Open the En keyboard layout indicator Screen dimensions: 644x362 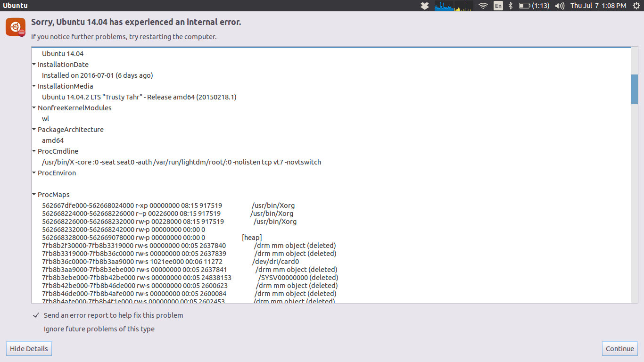(x=498, y=6)
